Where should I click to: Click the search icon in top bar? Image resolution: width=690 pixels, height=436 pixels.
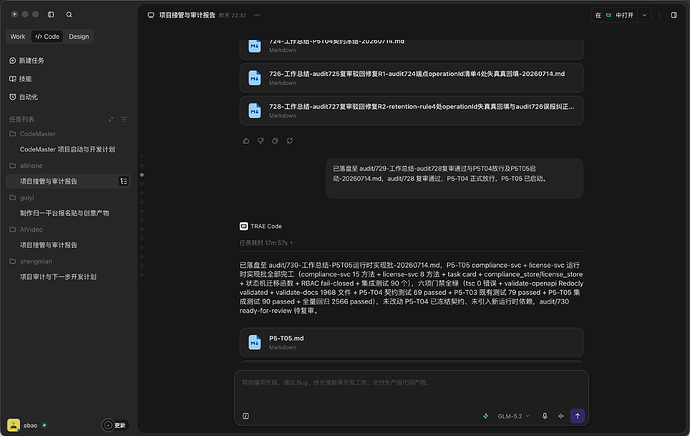tap(69, 15)
